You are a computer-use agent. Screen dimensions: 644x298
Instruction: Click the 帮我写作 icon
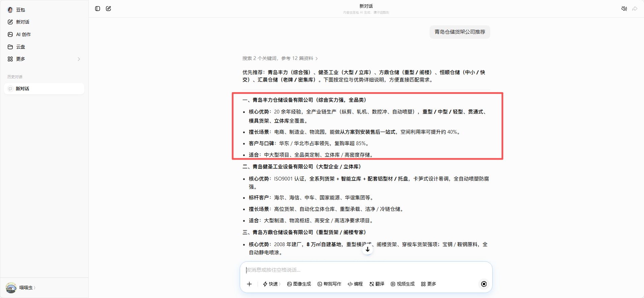pos(320,284)
